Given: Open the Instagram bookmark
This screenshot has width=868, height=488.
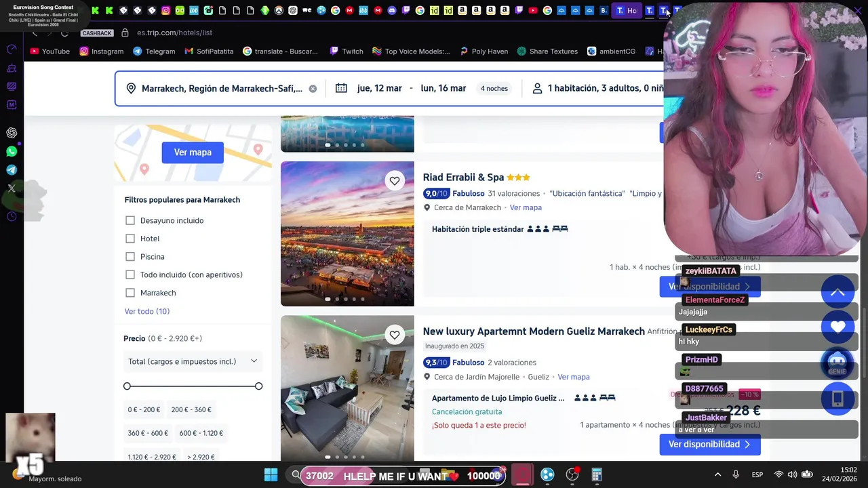Looking at the screenshot, I should (101, 51).
